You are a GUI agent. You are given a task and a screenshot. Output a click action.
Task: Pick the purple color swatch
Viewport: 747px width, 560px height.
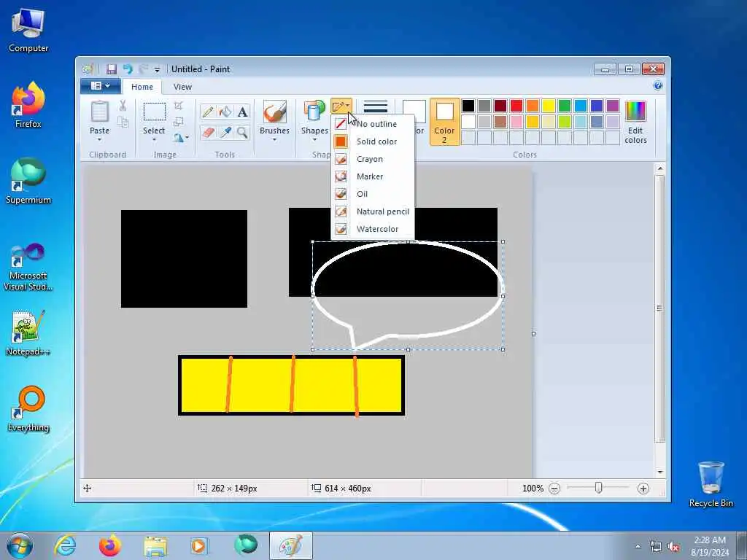point(613,106)
